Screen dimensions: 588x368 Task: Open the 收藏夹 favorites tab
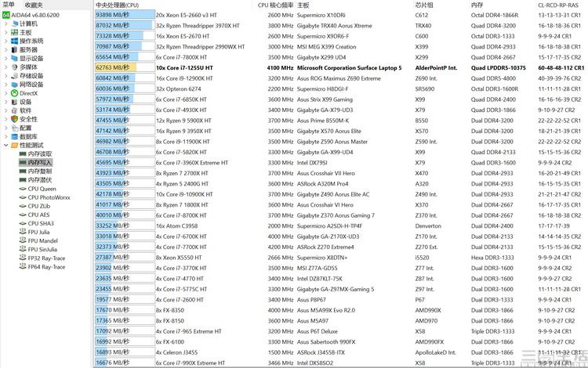[34, 5]
